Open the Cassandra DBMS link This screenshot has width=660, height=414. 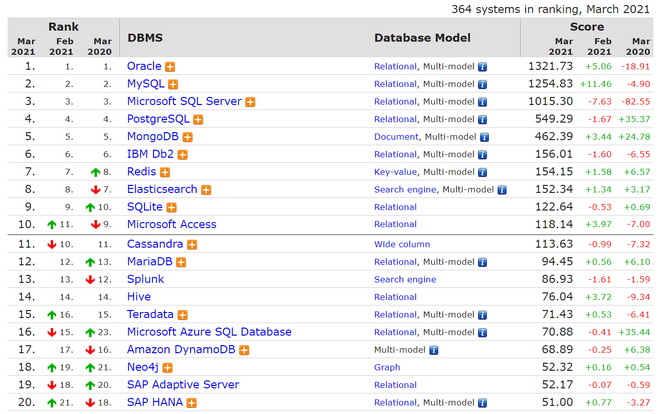point(154,244)
